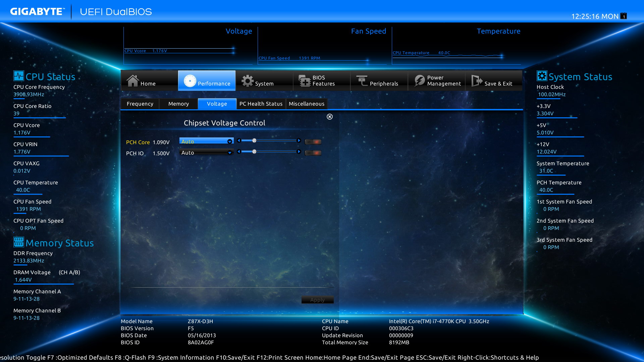The image size is (644, 362).
Task: Click the 12:25:16 MON clock
Action: pos(595,16)
